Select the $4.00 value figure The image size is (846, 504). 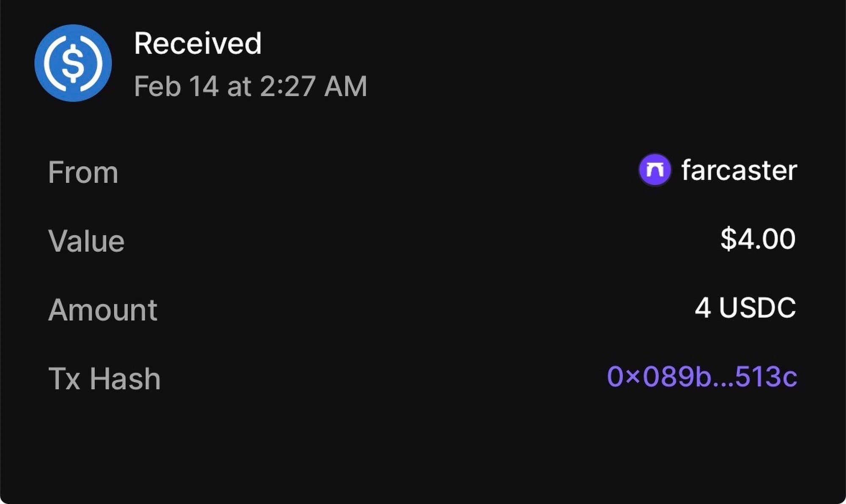click(758, 239)
